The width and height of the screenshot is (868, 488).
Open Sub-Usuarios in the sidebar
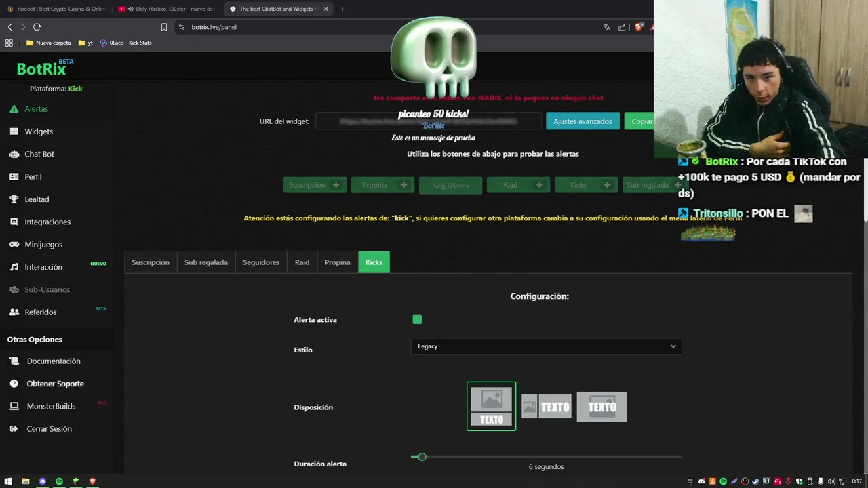[x=47, y=289]
